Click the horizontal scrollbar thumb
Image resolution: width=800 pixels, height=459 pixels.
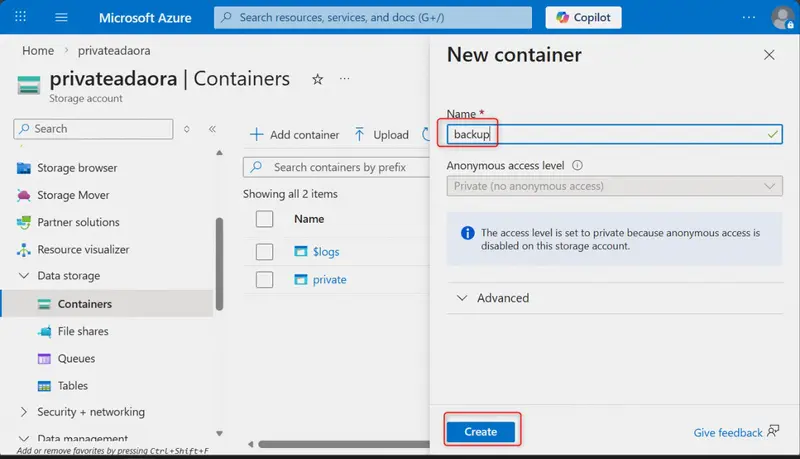tap(344, 444)
